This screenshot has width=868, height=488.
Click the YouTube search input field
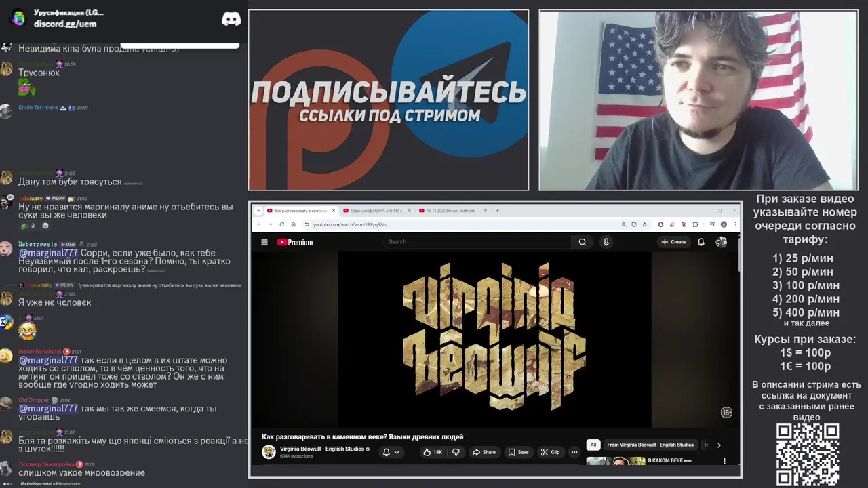click(x=478, y=242)
